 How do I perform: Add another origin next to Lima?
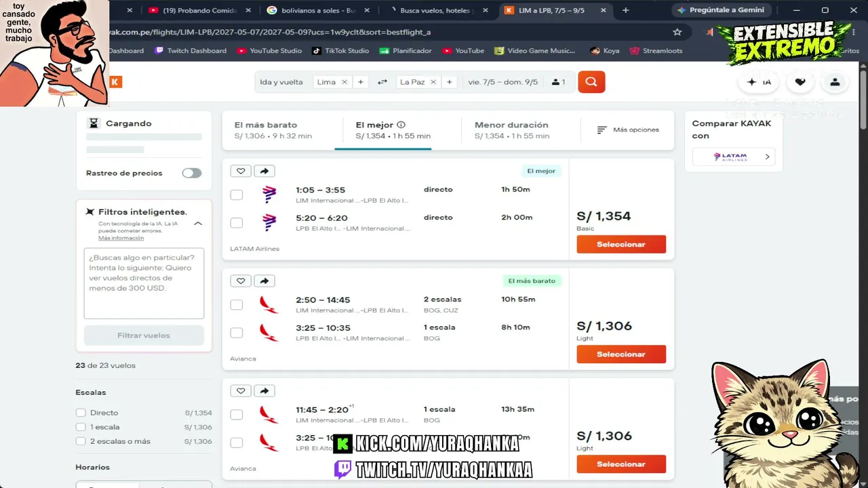point(361,82)
